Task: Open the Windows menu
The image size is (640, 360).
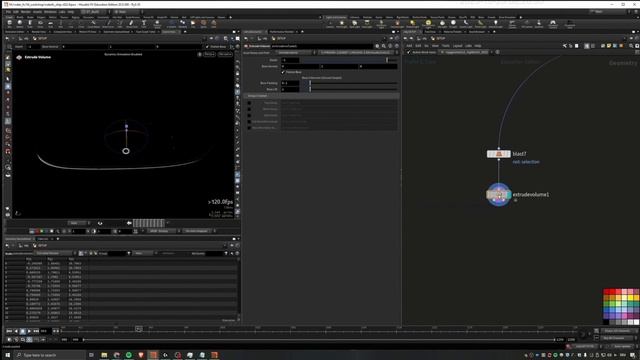Action: (50, 12)
